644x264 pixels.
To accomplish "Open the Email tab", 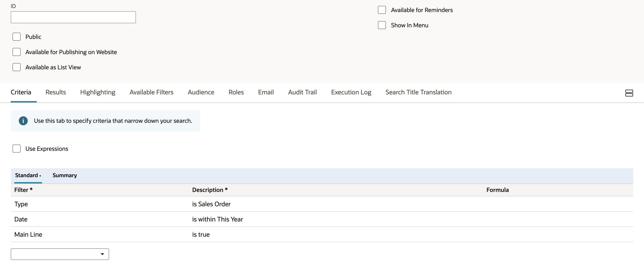I will tap(266, 92).
